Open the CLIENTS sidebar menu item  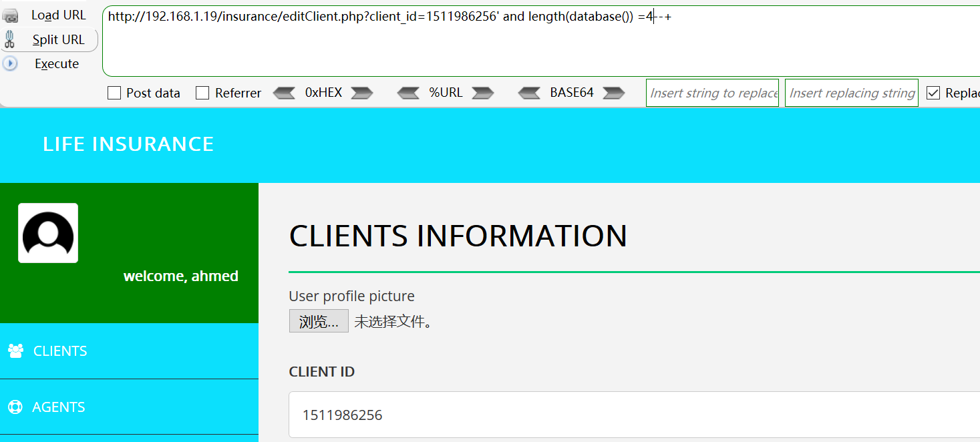(129, 351)
